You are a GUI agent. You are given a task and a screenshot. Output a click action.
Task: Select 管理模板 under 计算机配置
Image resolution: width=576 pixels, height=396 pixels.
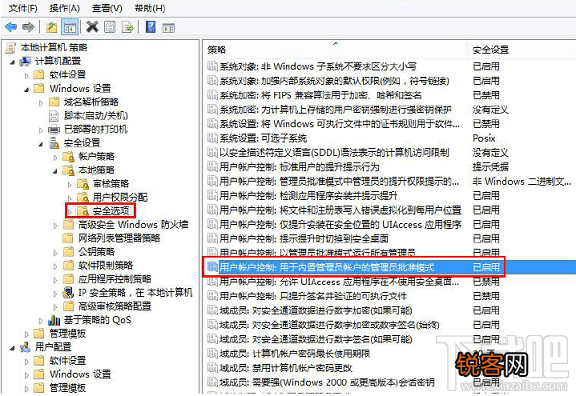pos(67,333)
